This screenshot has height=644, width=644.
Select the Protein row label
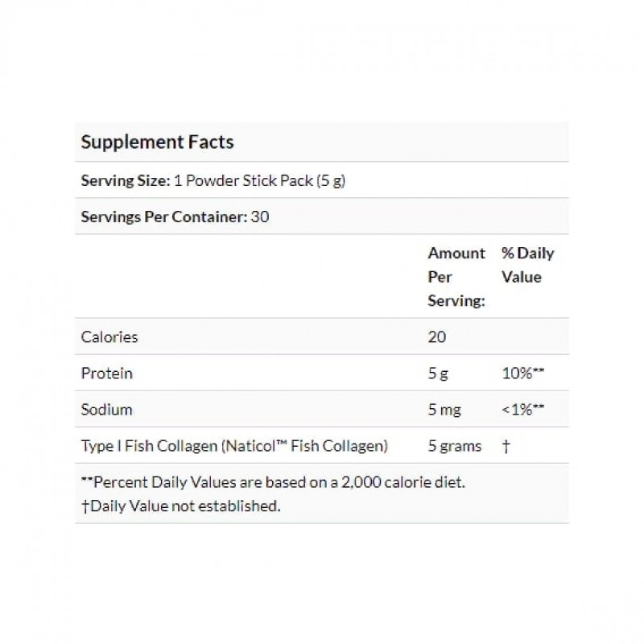point(107,374)
